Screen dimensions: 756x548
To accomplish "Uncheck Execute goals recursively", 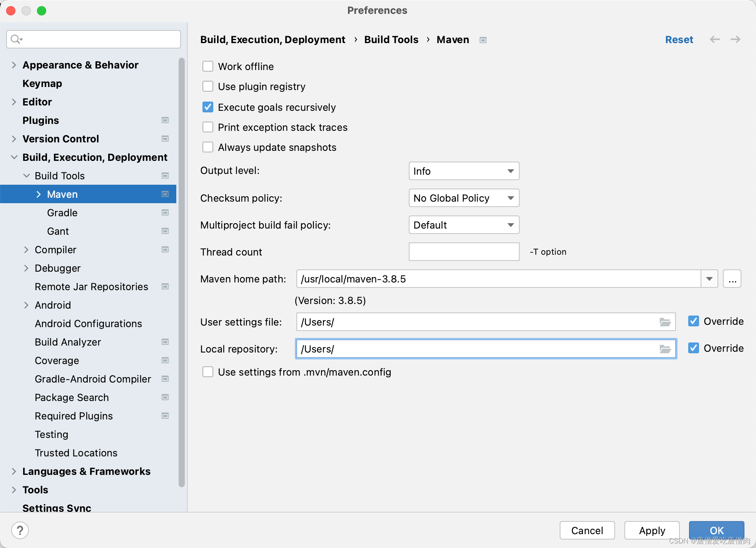I will coord(207,107).
